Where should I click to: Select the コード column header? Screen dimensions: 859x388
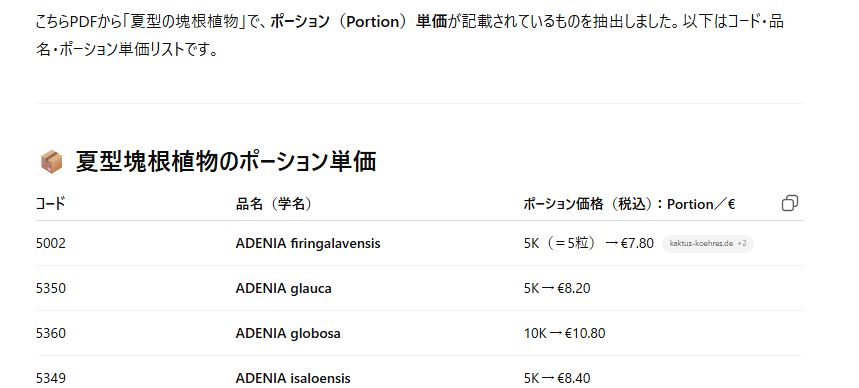click(x=50, y=204)
